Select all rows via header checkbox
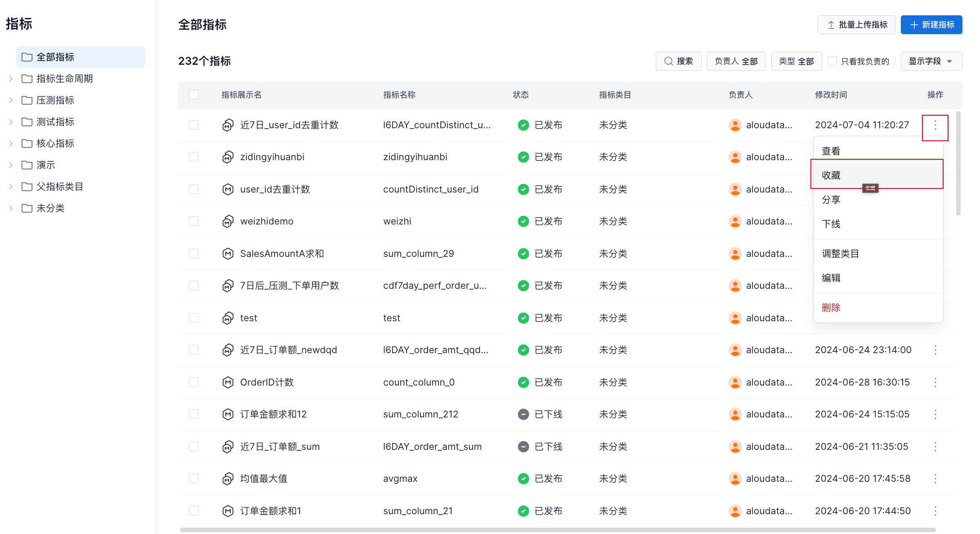Image resolution: width=980 pixels, height=534 pixels. point(194,95)
